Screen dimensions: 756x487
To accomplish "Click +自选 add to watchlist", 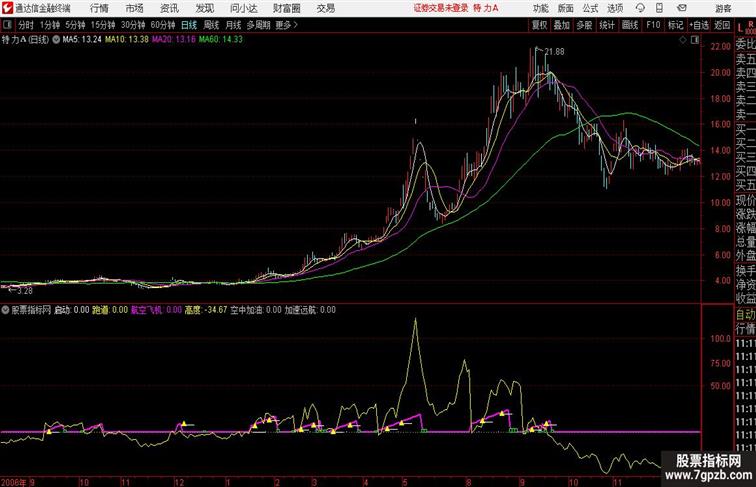I will pyautogui.click(x=699, y=25).
